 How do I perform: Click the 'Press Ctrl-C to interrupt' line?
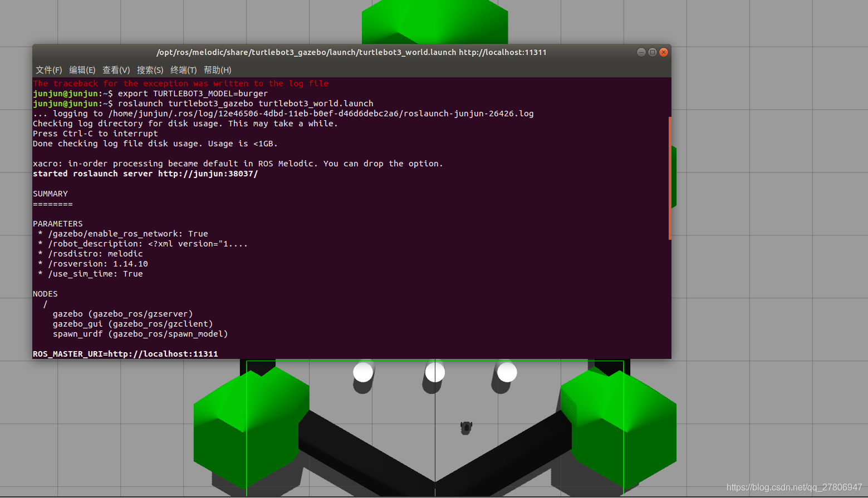(95, 134)
